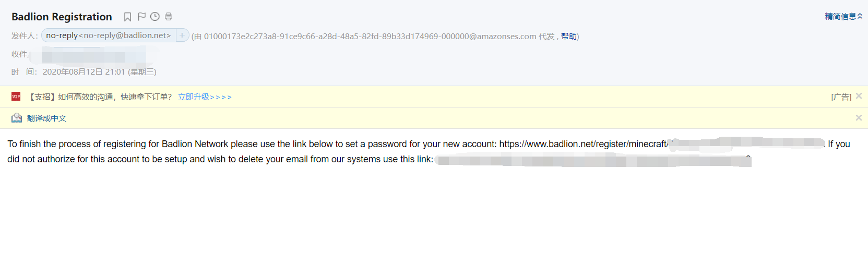Click the [广告] ad label
This screenshot has width=868, height=275.
pyautogui.click(x=841, y=97)
